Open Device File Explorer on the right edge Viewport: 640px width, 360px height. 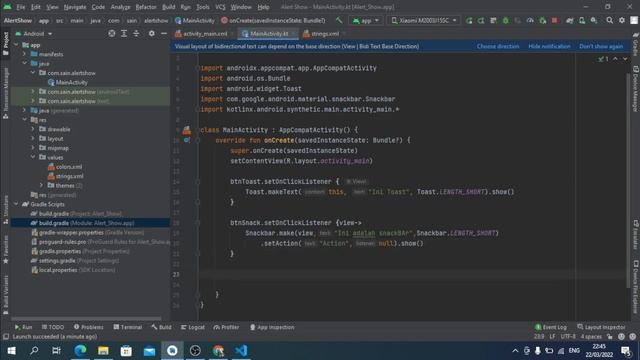point(636,287)
